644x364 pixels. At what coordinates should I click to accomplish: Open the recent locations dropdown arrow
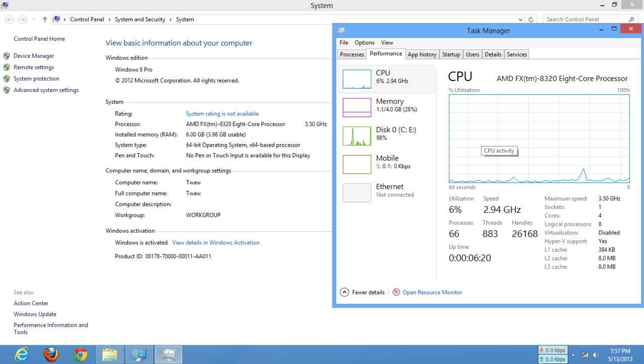pyautogui.click(x=34, y=20)
